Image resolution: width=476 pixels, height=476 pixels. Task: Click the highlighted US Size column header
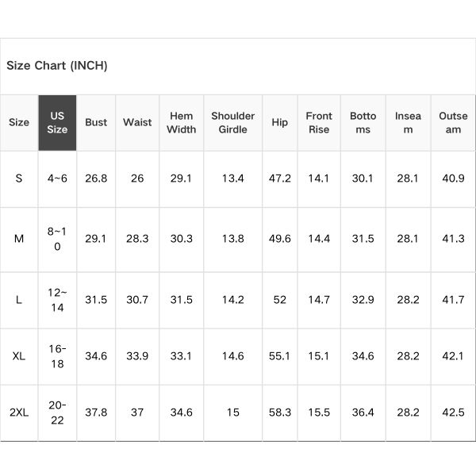tap(57, 123)
